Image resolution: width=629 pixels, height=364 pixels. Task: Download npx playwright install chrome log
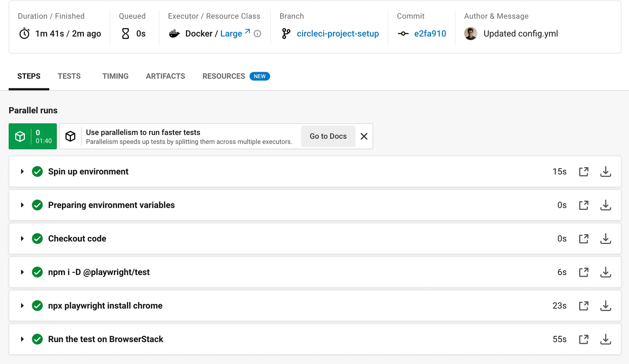pyautogui.click(x=605, y=306)
